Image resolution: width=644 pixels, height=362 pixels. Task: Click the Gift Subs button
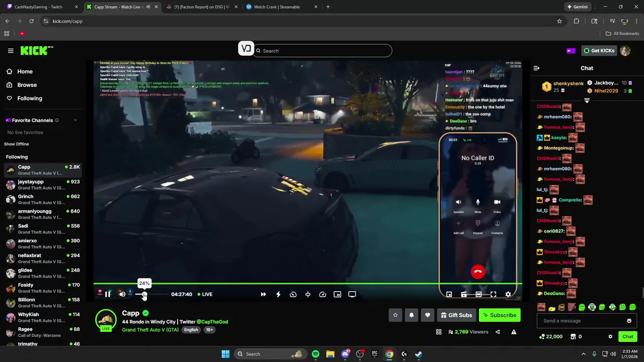tap(457, 315)
